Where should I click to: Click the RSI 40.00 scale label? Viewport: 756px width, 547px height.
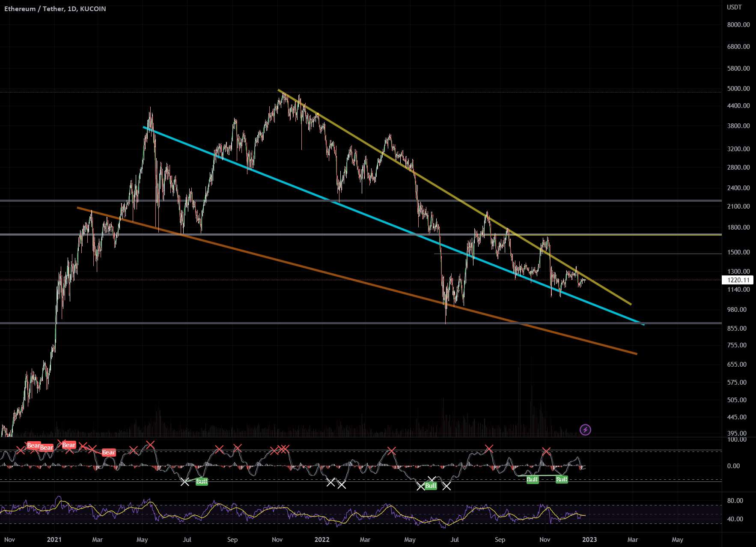click(x=735, y=519)
